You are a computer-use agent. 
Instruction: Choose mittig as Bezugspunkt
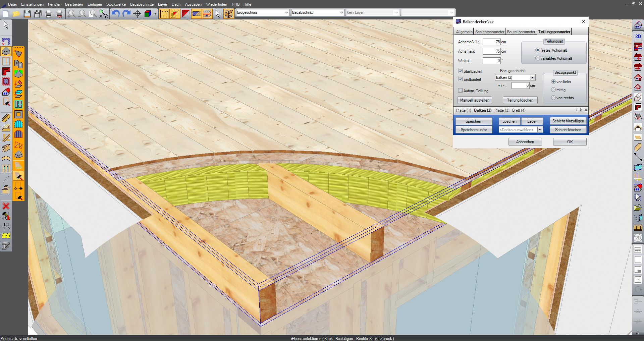click(x=554, y=90)
